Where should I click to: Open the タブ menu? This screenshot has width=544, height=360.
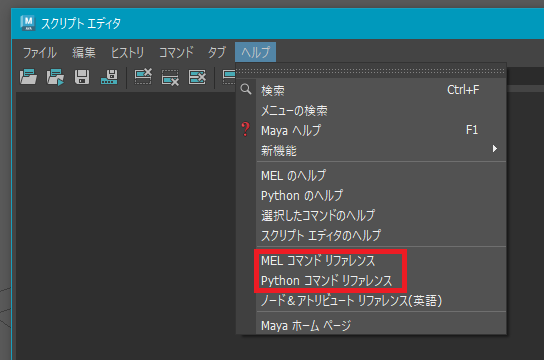pos(217,52)
